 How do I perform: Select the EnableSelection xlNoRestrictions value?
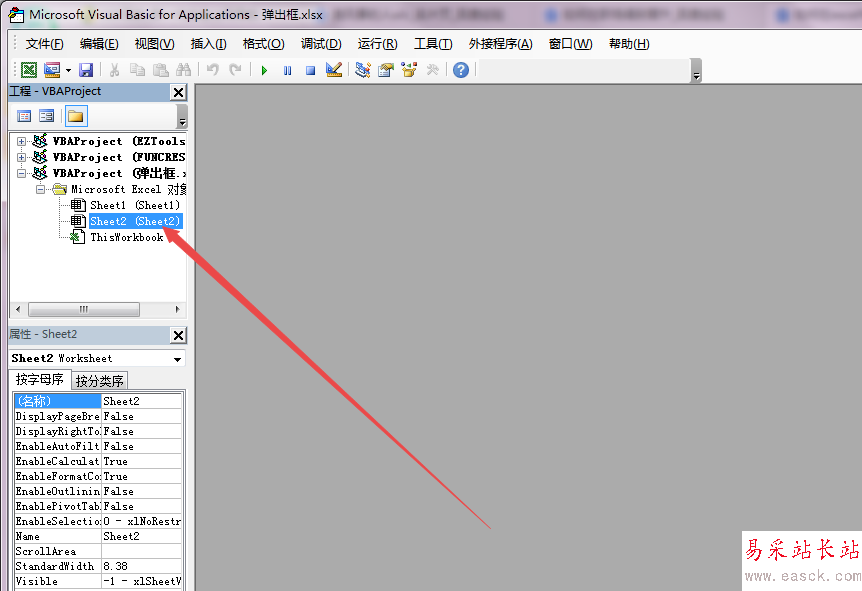tap(141, 521)
